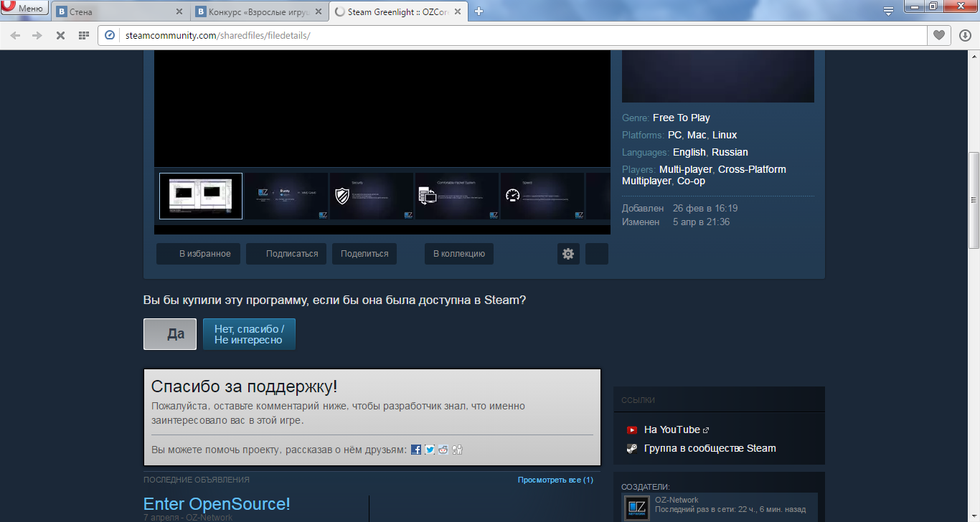
Task: Click the blank square button beside the gear
Action: (x=597, y=254)
